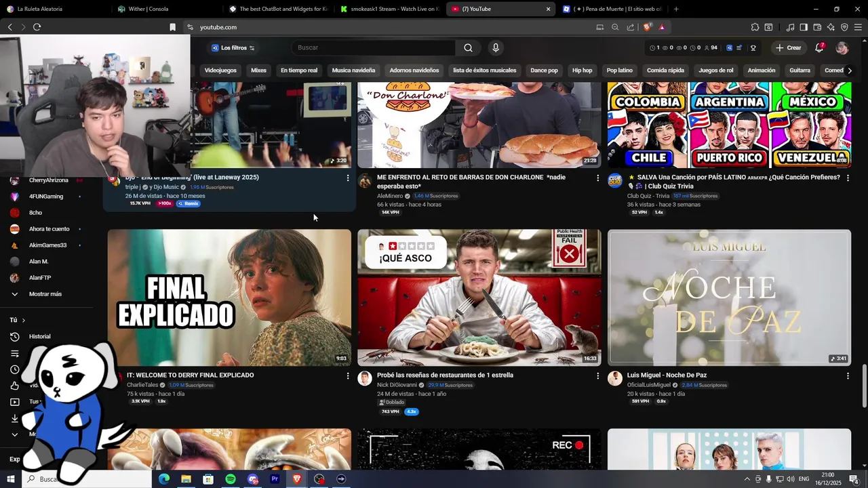
Task: Click the Remix badge under Djo video
Action: (188, 203)
